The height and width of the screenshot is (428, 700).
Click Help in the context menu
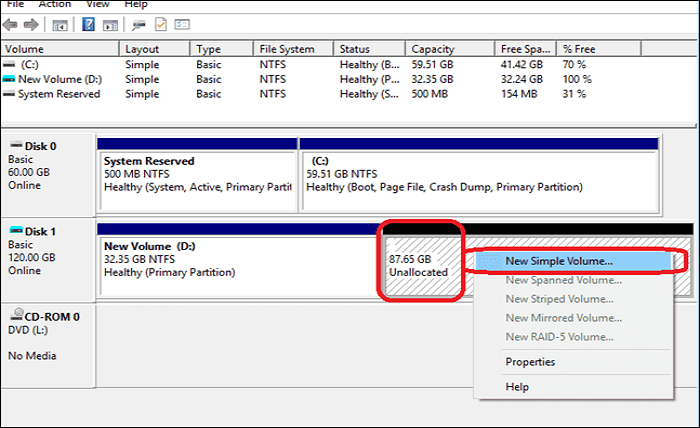pos(517,386)
